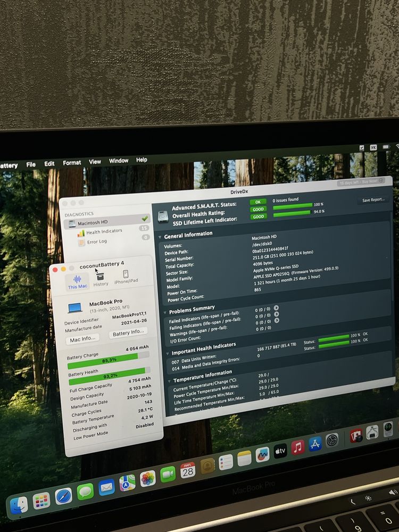Open the View menu
The image size is (399, 532).
tap(95, 162)
